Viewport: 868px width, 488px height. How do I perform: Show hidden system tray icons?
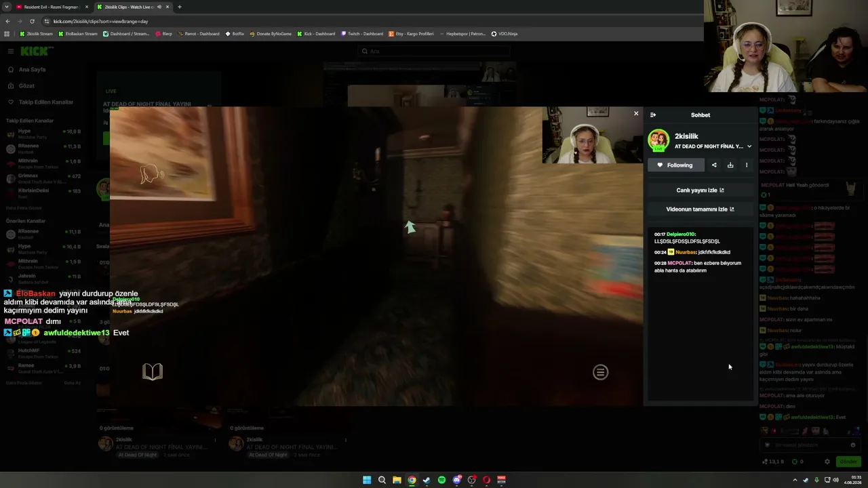795,480
